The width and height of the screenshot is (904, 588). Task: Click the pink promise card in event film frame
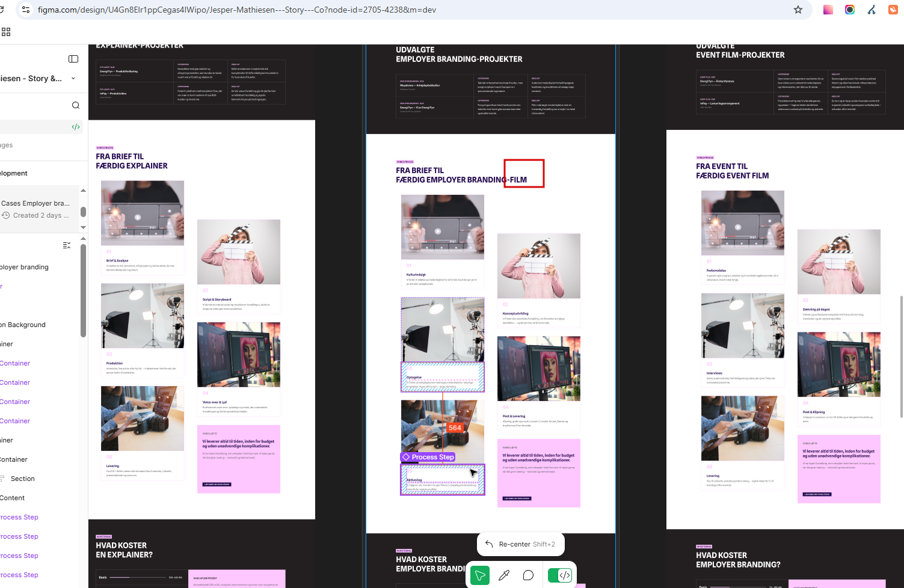pos(839,469)
